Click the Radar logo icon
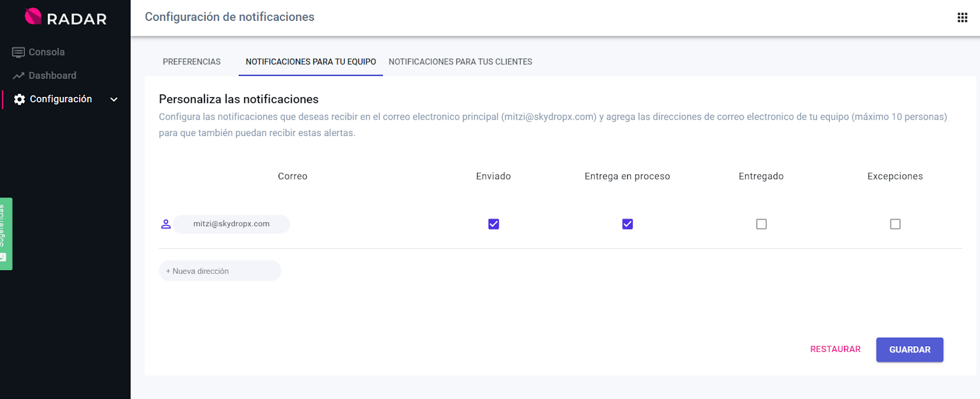980x399 pixels. (33, 17)
